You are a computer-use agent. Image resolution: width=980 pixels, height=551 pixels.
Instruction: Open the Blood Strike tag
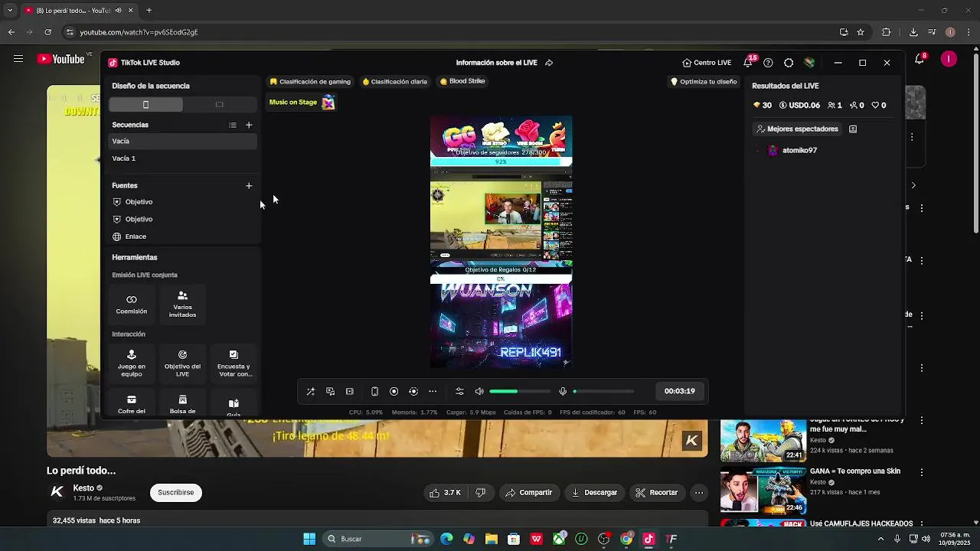pyautogui.click(x=462, y=81)
